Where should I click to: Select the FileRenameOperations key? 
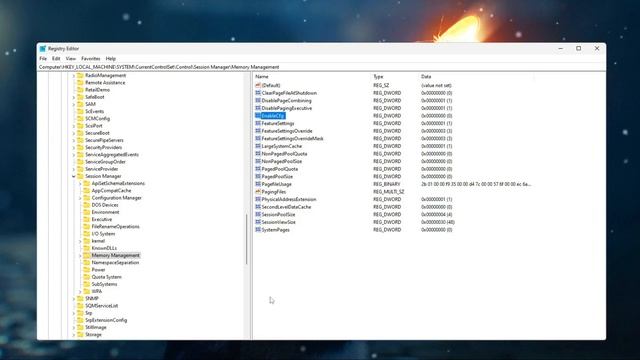(116, 227)
